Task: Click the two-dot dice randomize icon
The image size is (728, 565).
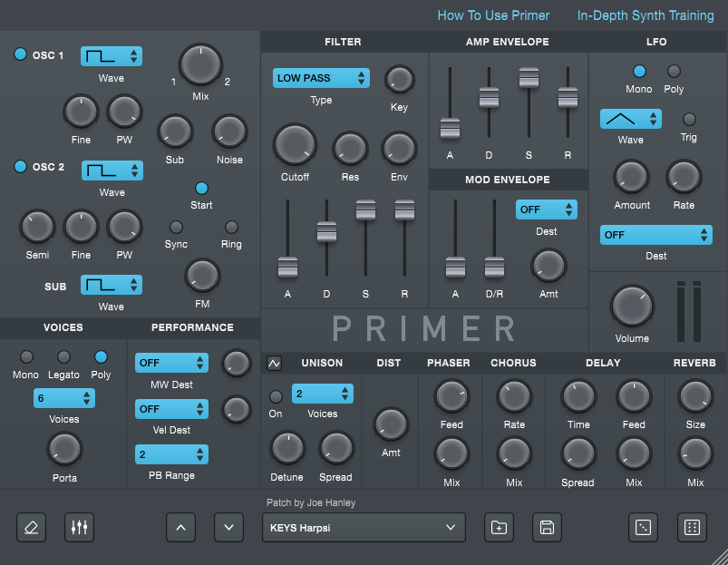Action: tap(644, 527)
